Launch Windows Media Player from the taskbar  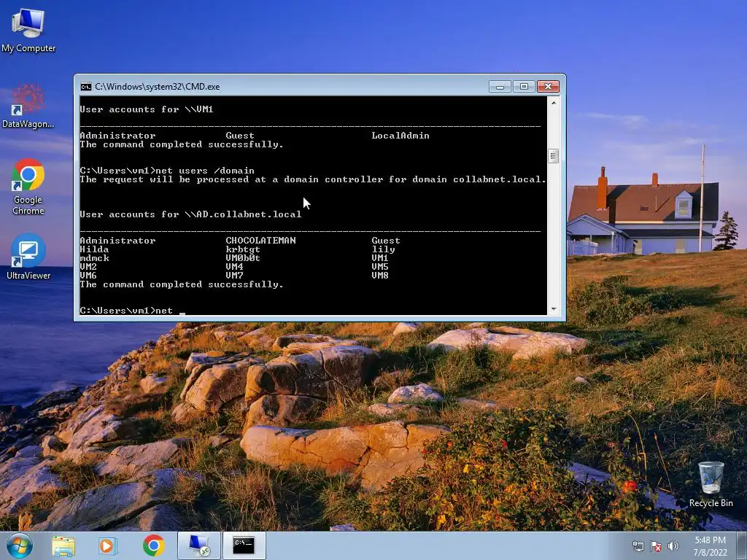point(108,545)
